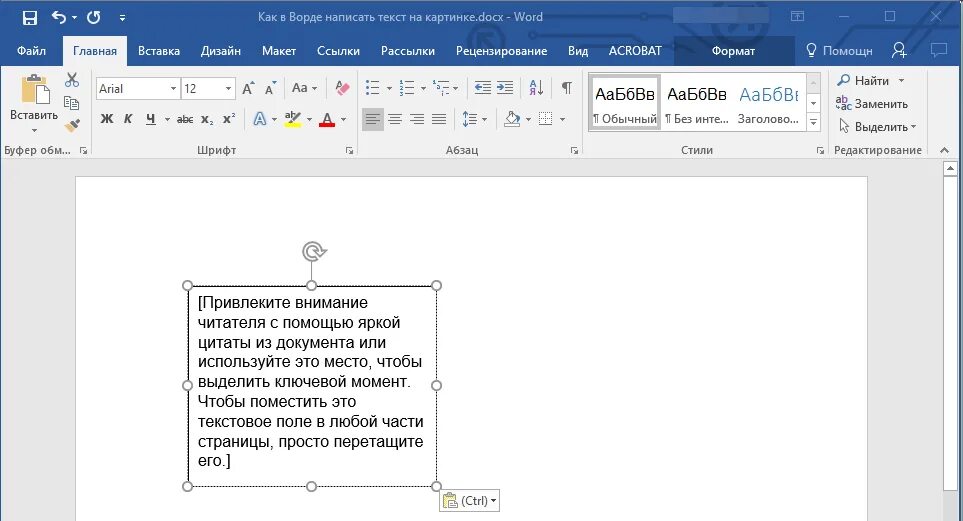Apply borders with the borders icon
The height and width of the screenshot is (521, 963).
click(x=545, y=119)
